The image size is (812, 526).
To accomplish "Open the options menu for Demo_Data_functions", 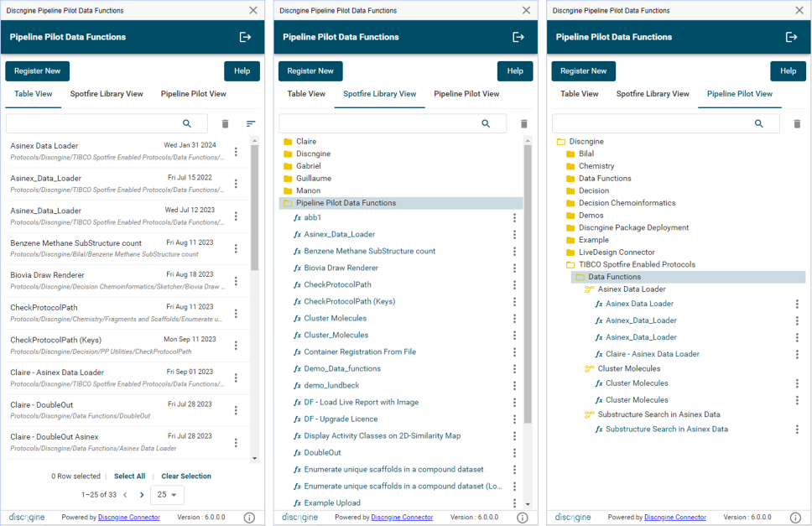I will point(514,369).
